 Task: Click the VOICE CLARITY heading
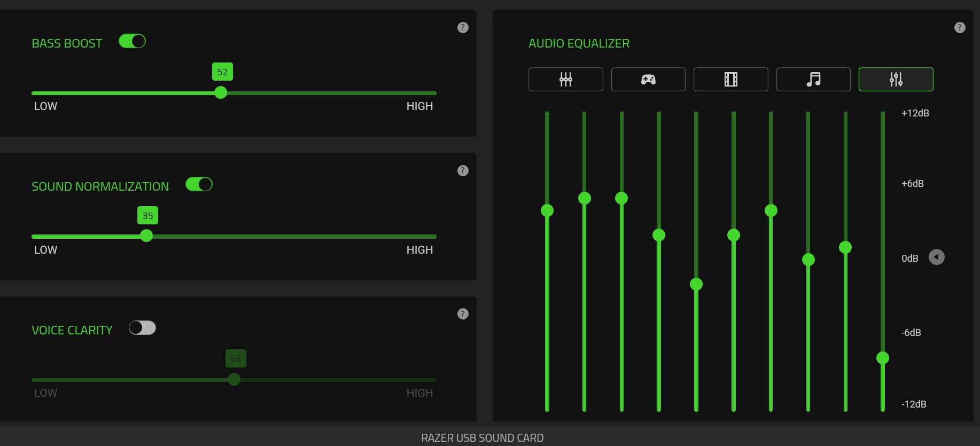tap(72, 331)
